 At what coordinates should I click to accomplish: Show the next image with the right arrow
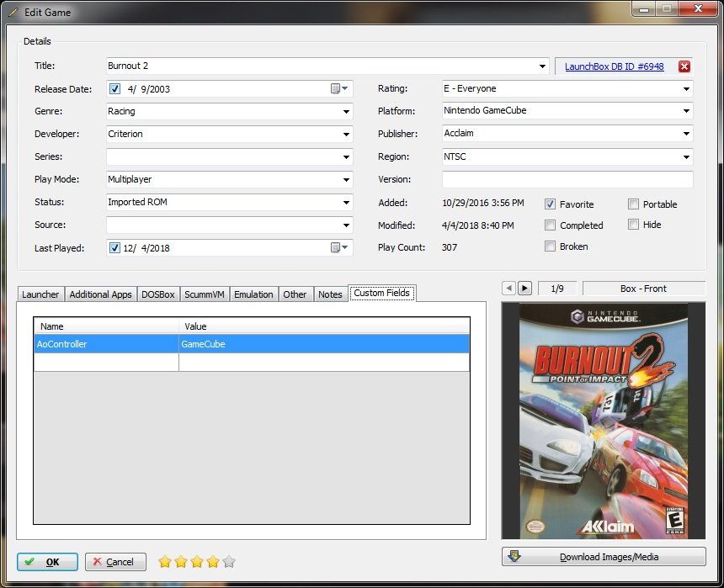[524, 289]
